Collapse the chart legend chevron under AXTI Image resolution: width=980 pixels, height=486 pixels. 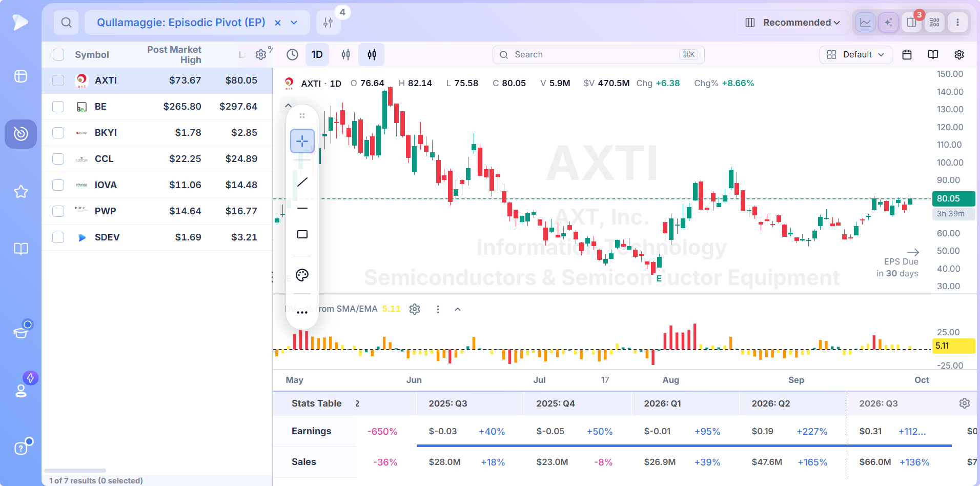tap(288, 106)
